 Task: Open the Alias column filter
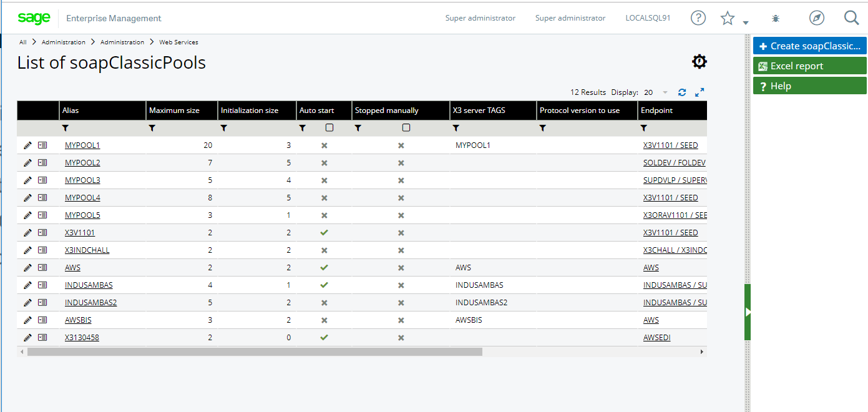(x=66, y=128)
